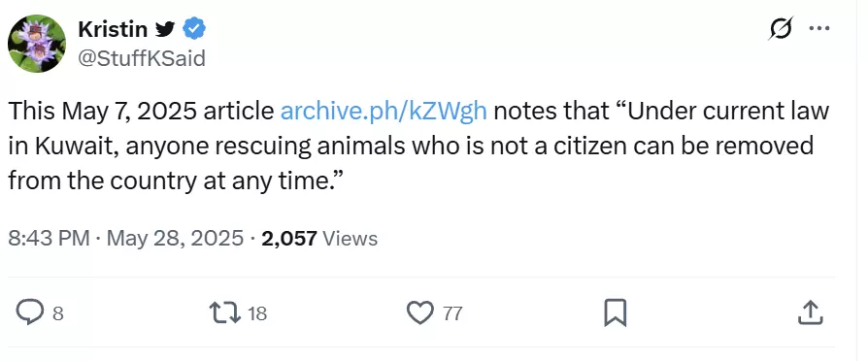View the 2,057 Views analytics
Screen dimensions: 868x361
click(x=319, y=238)
